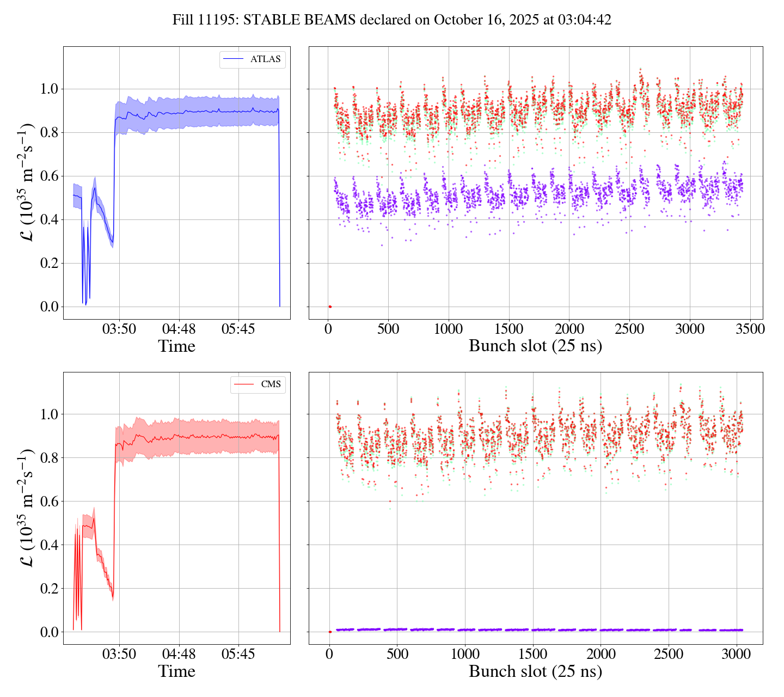Image resolution: width=784 pixels, height=697 pixels.
Task: Click the 03:50 tick label under ATLAS plot
Action: [x=119, y=329]
